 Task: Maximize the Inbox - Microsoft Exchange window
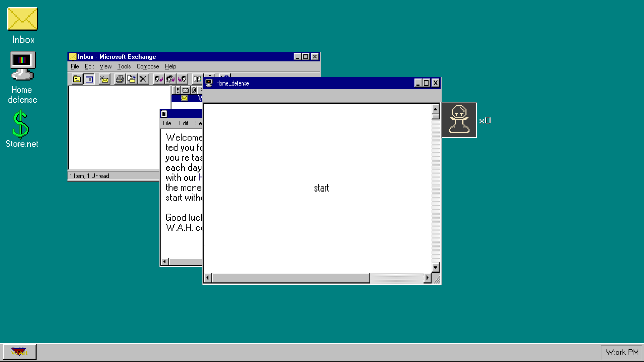[x=305, y=57]
